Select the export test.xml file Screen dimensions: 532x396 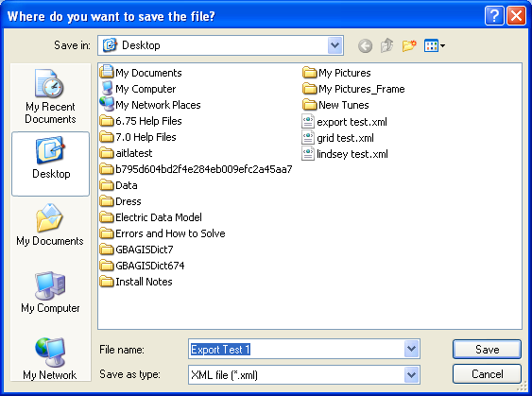344,122
